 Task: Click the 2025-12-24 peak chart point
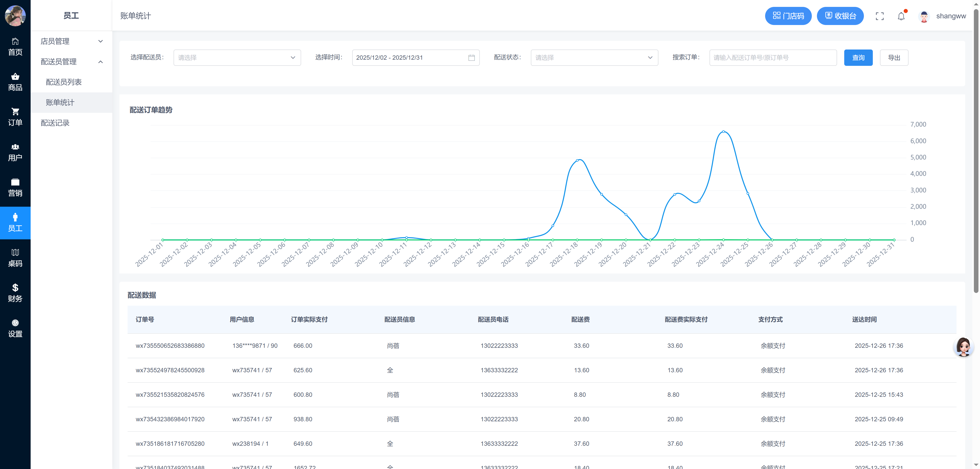click(x=723, y=132)
